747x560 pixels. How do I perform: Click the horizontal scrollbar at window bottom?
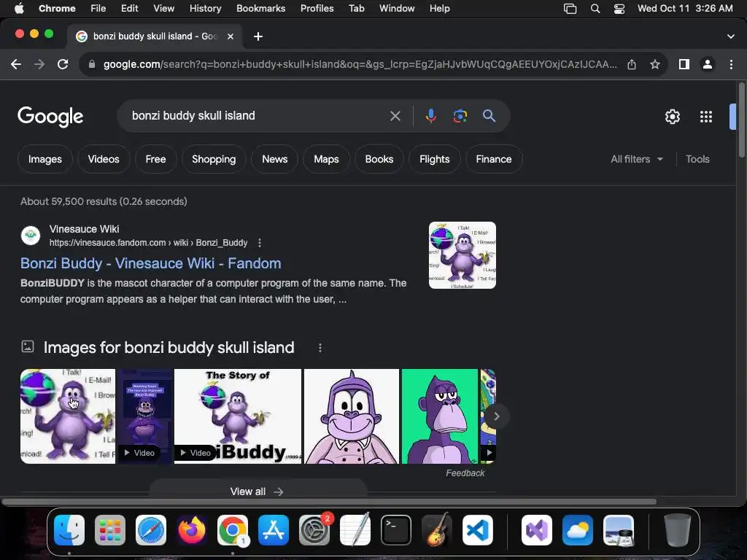[x=329, y=502]
